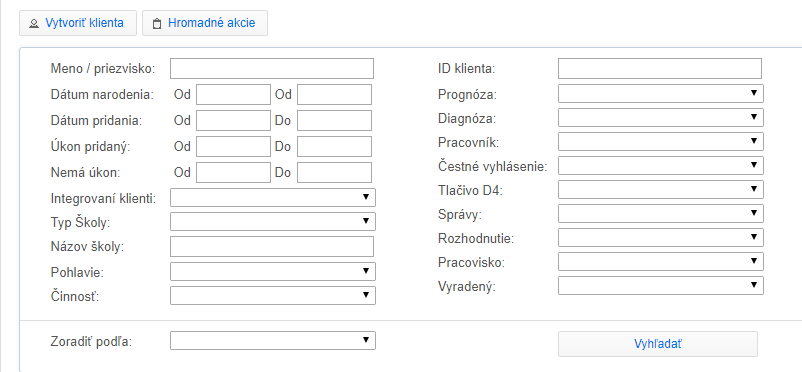Screen dimensions: 802x372
Task: Focus the ID klienta input field
Action: click(660, 69)
